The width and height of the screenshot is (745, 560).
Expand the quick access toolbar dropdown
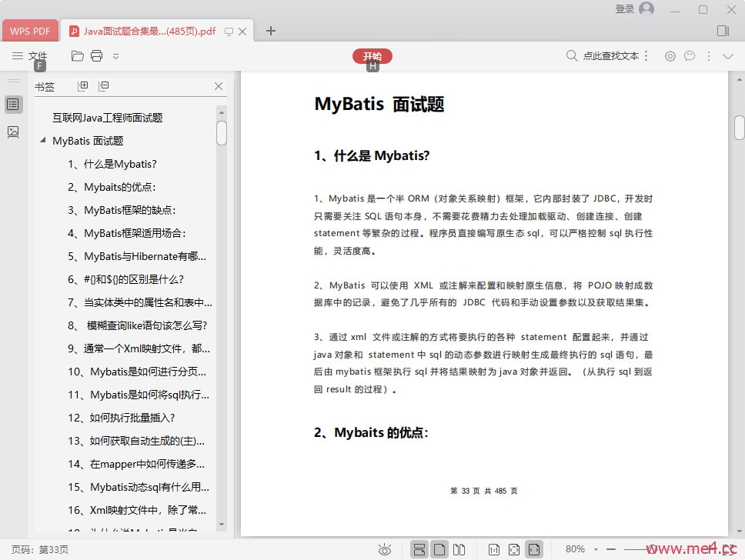tap(115, 56)
